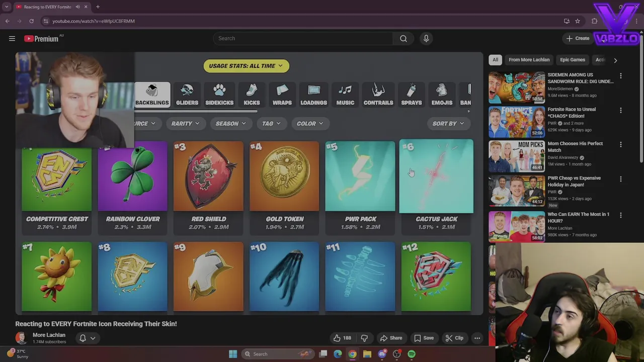
Task: Open File Explorer from taskbar
Action: pyautogui.click(x=367, y=354)
